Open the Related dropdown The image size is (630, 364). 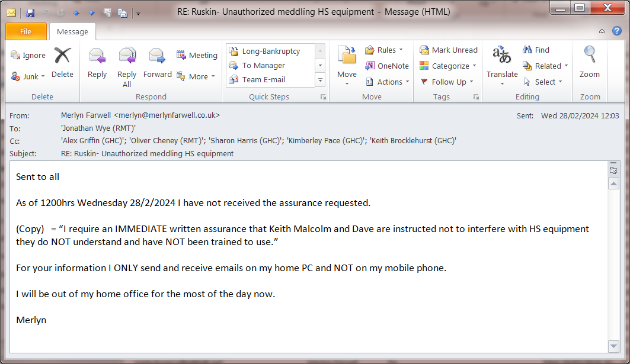pyautogui.click(x=545, y=66)
